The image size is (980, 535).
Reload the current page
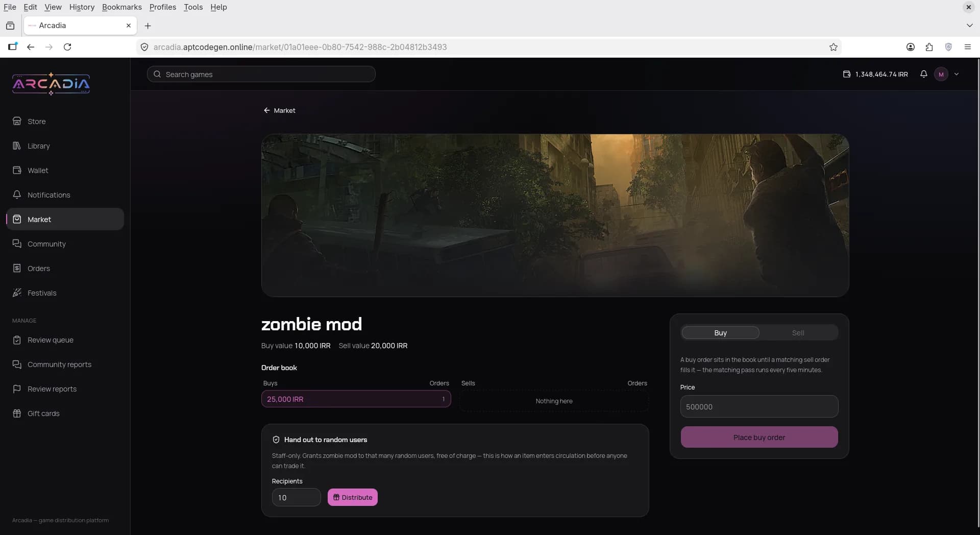click(67, 47)
